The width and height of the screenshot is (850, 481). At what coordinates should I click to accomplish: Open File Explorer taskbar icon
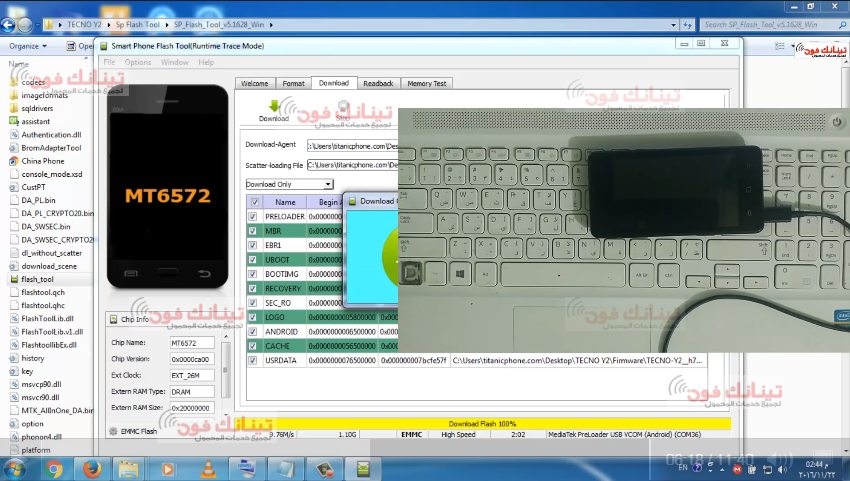[x=128, y=469]
